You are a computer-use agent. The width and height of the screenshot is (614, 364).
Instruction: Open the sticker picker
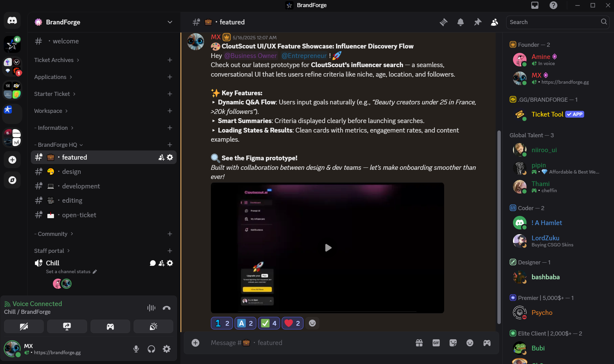[453, 343]
